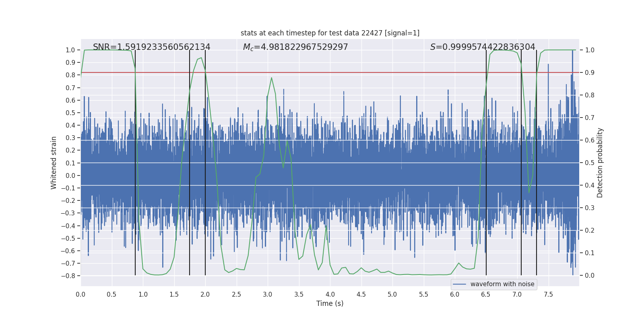Click the black vertical line at 6.5 seconds
The width and height of the screenshot is (644, 322).
click(486, 163)
